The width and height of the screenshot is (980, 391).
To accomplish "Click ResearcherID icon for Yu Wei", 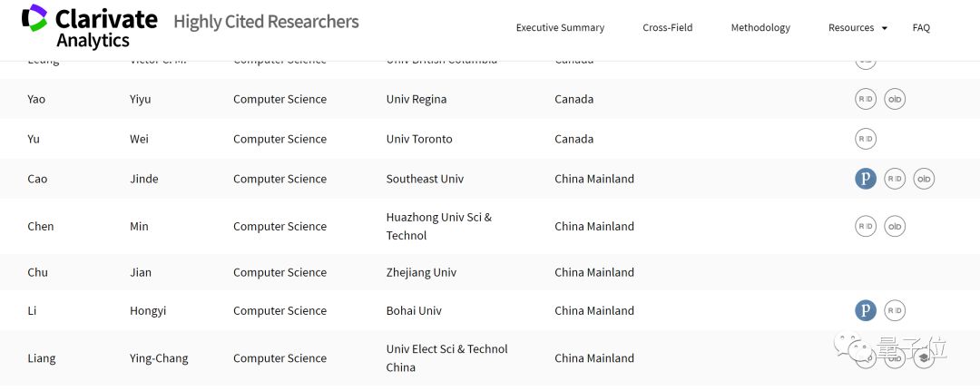I will click(866, 139).
